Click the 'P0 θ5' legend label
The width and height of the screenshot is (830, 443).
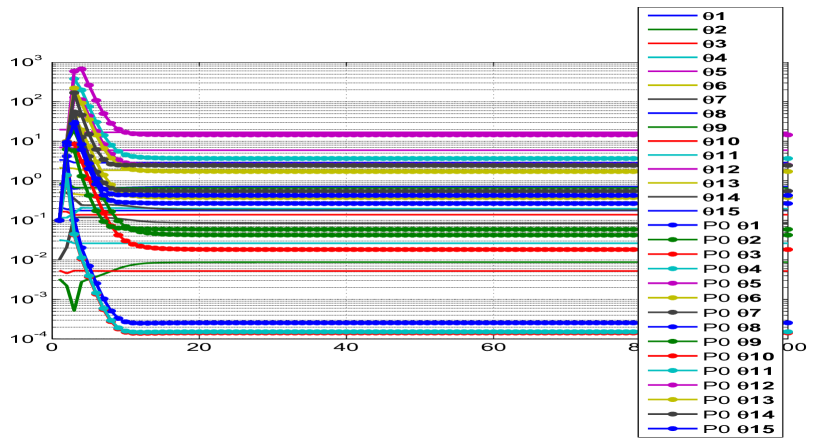point(732,284)
